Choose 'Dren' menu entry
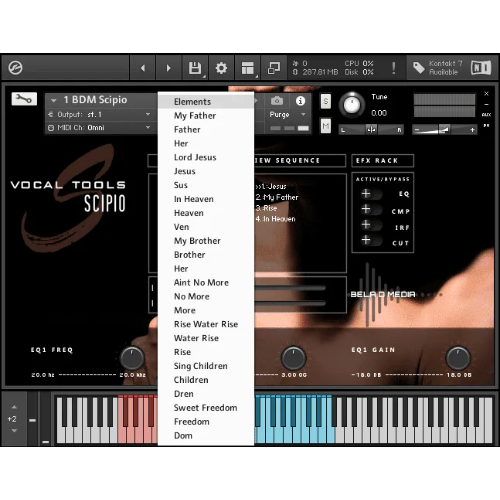 (x=206, y=394)
